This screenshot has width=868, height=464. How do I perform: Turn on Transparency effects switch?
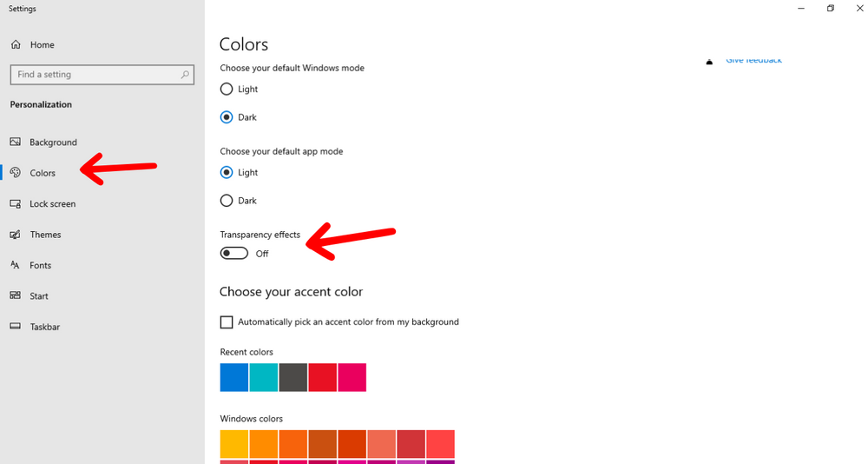click(234, 253)
